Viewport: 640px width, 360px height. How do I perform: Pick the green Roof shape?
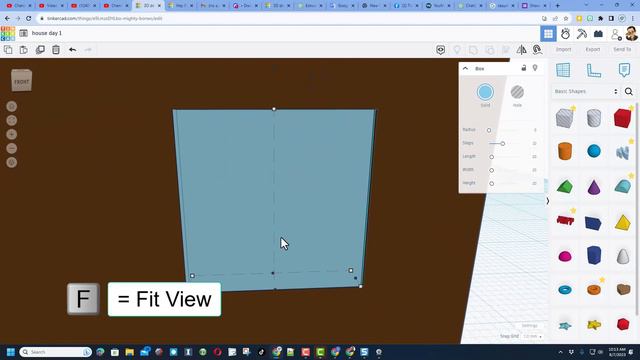click(x=565, y=187)
